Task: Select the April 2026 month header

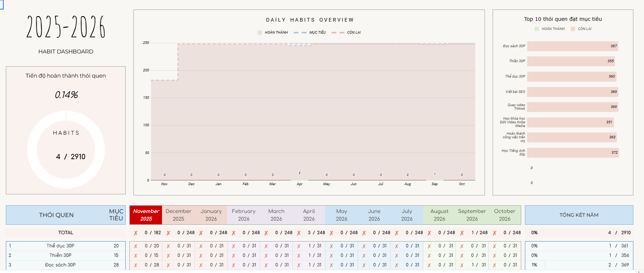Action: [309, 215]
